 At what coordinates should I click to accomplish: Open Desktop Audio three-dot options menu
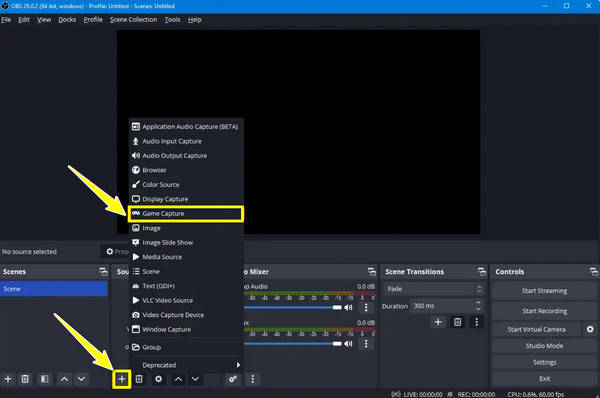tap(366, 307)
